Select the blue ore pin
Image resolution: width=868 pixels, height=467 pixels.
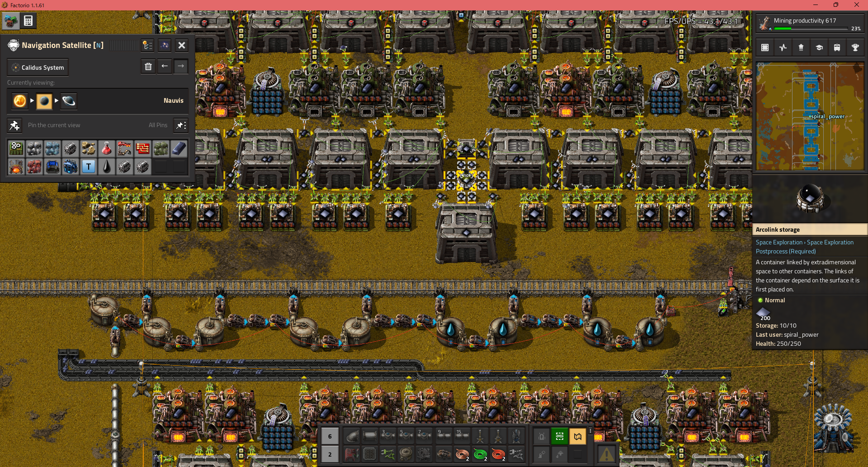(x=52, y=148)
